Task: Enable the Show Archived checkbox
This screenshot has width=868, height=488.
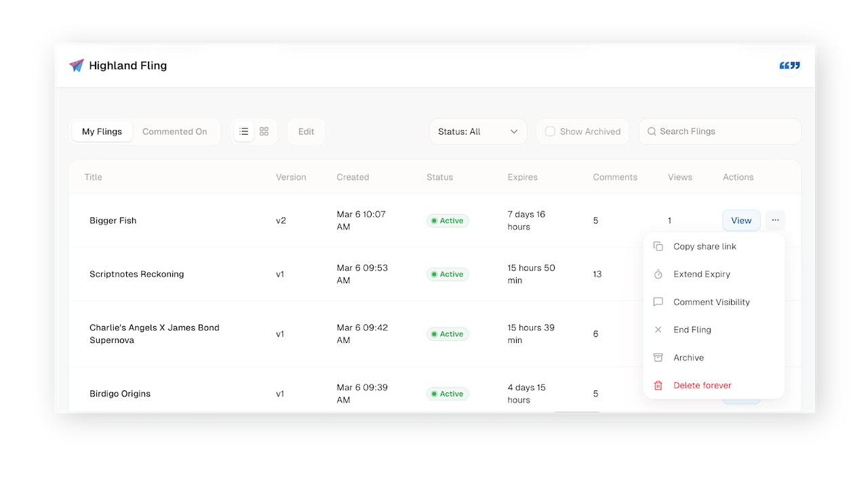Action: coord(551,131)
